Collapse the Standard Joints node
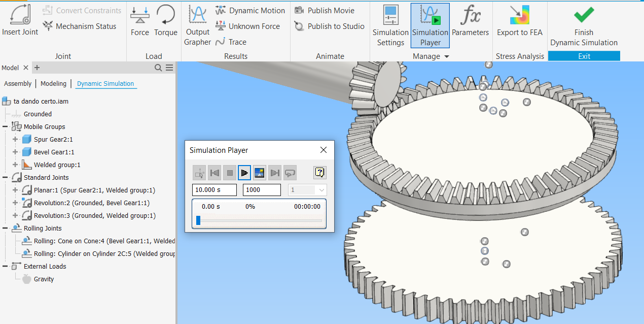Viewport: 644px width, 324px height. pyautogui.click(x=5, y=177)
